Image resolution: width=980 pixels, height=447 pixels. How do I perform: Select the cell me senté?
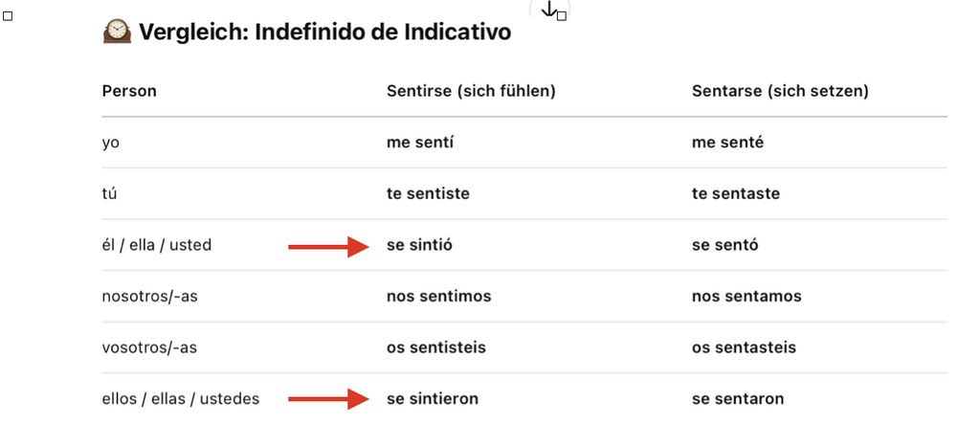pos(727,143)
